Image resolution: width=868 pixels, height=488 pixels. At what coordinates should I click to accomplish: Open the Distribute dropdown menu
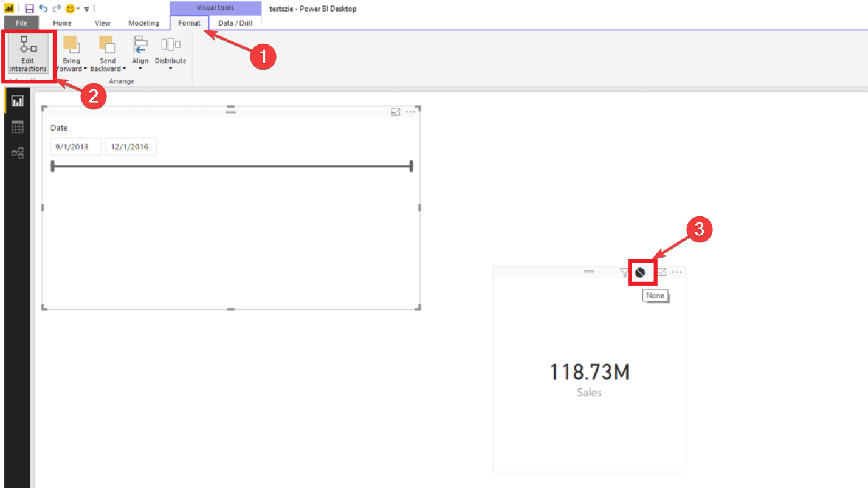[170, 54]
